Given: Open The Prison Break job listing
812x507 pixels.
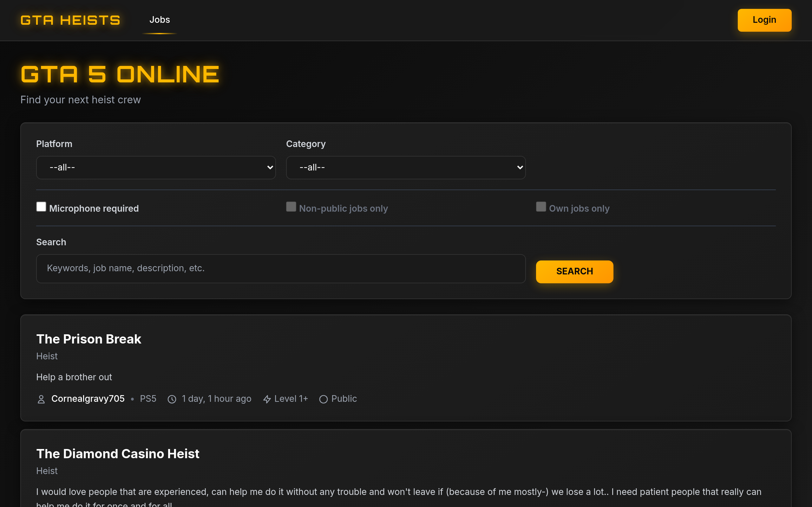Looking at the screenshot, I should (88, 339).
